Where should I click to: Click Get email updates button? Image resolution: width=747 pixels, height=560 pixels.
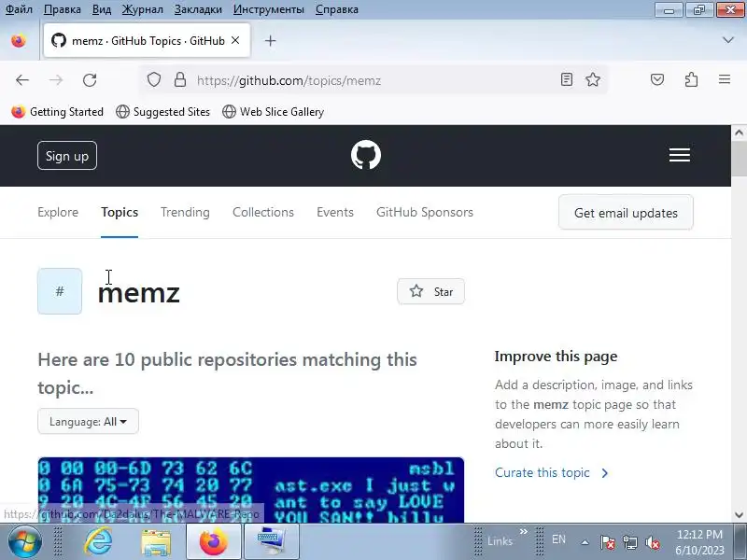pyautogui.click(x=626, y=213)
